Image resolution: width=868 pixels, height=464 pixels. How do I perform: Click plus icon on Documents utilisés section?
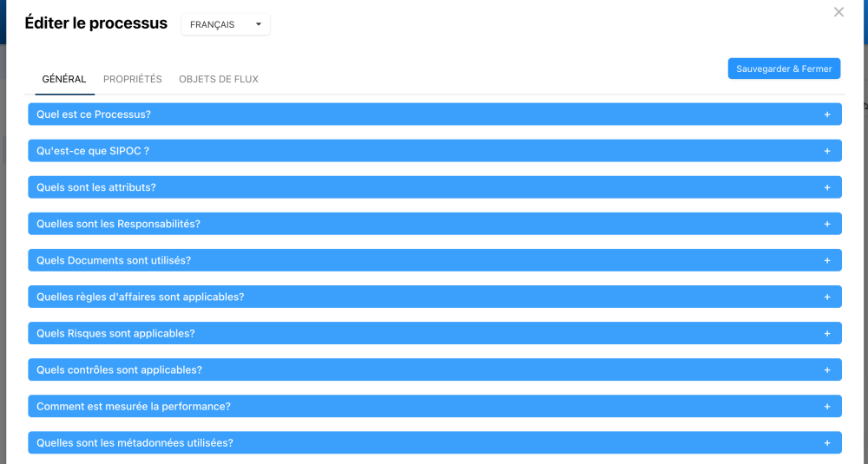pyautogui.click(x=827, y=260)
